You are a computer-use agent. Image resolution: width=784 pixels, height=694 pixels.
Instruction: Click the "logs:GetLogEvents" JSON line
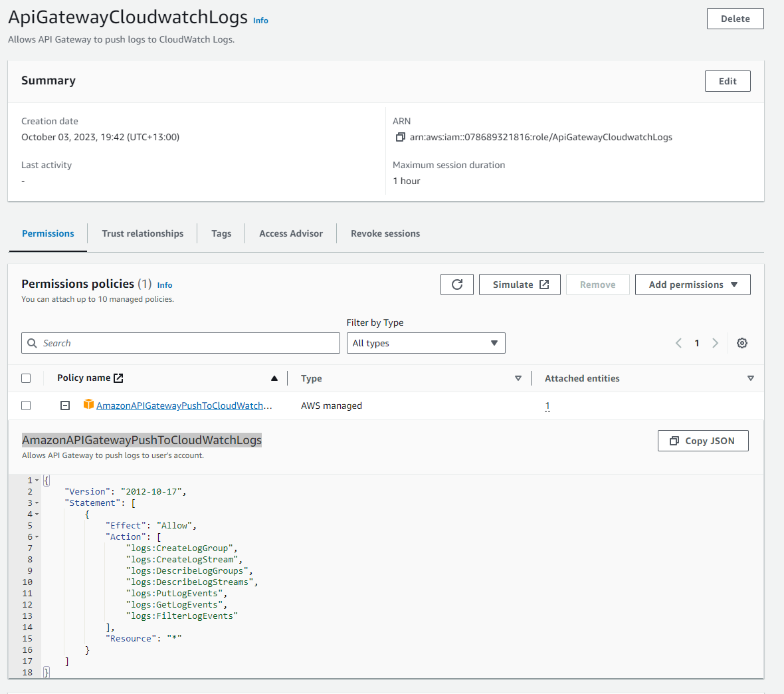(177, 605)
